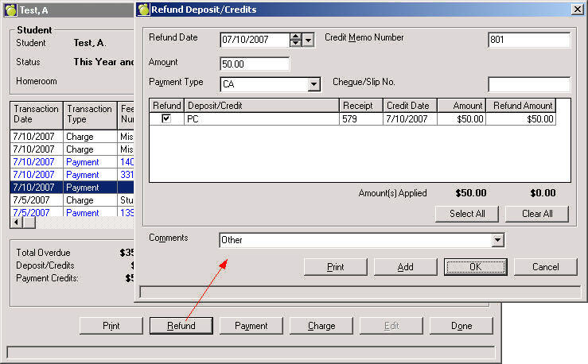Close the Refund Deposit/Credits dialog
The height and width of the screenshot is (364, 588).
(577, 9)
